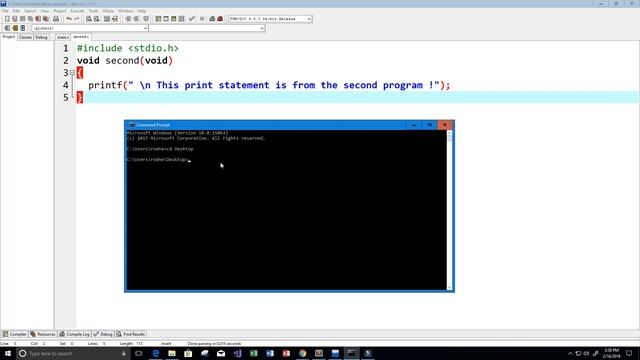The image size is (640, 360).
Task: Click the X Stop Execution toolbar icon
Action: click(x=202, y=19)
